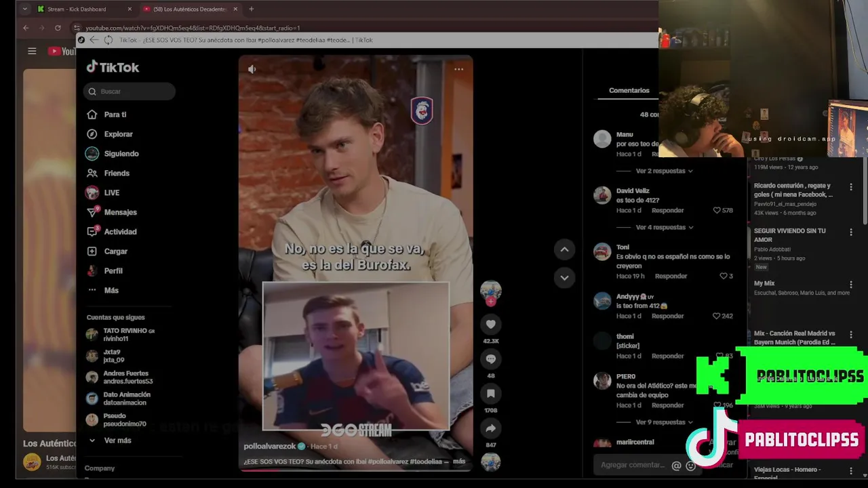Open polloalvarezok creator profile link
Screen dimensions: 868x488
[270, 446]
